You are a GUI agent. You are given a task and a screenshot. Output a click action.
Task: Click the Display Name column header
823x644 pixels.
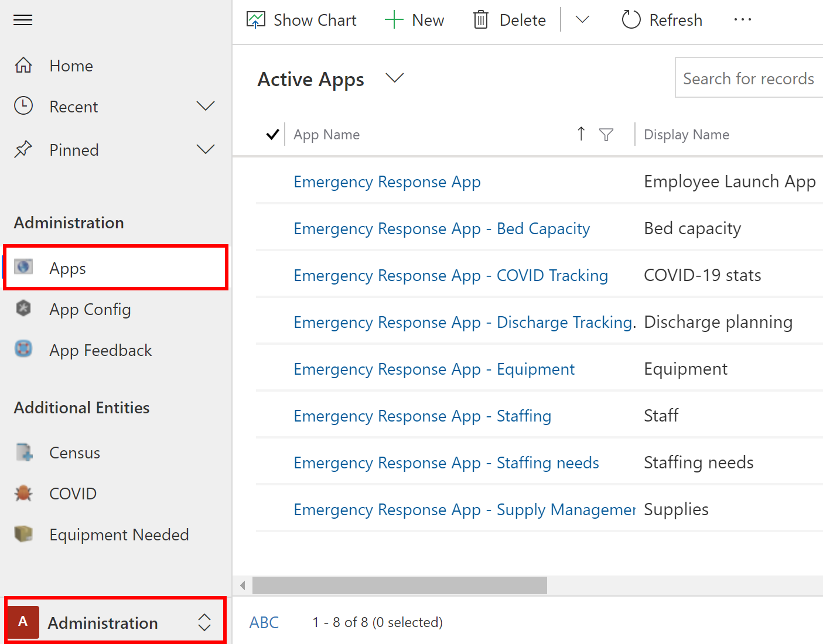(x=687, y=135)
